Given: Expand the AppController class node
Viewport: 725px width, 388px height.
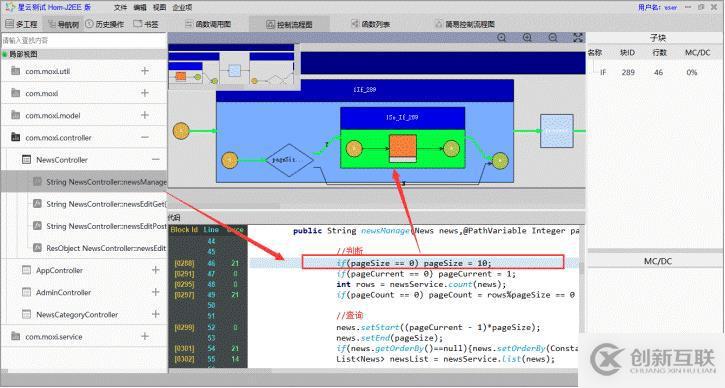Looking at the screenshot, I should (x=155, y=270).
